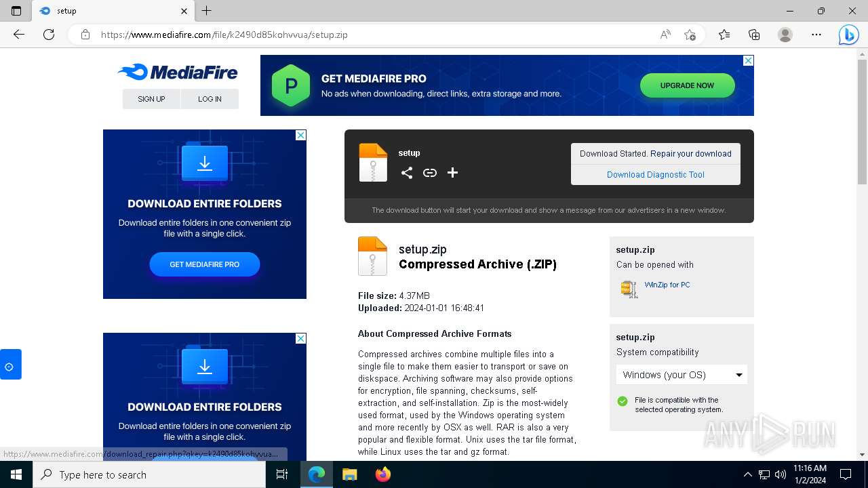Viewport: 868px width, 488px height.
Task: Click the large setup.zip file icon
Action: click(372, 256)
